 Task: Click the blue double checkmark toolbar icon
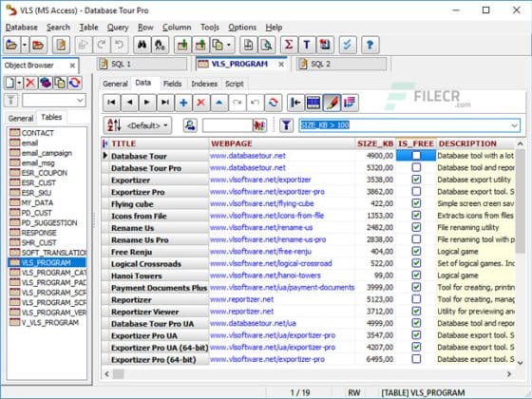(347, 45)
